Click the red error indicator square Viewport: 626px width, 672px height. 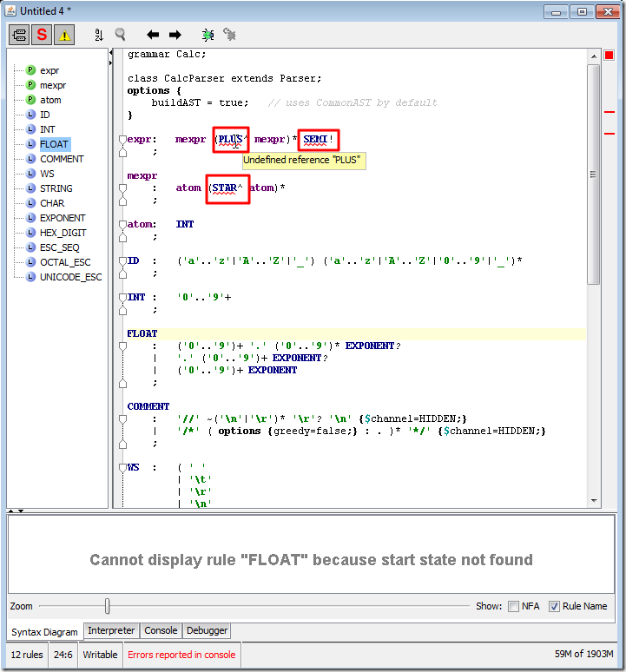tap(609, 56)
